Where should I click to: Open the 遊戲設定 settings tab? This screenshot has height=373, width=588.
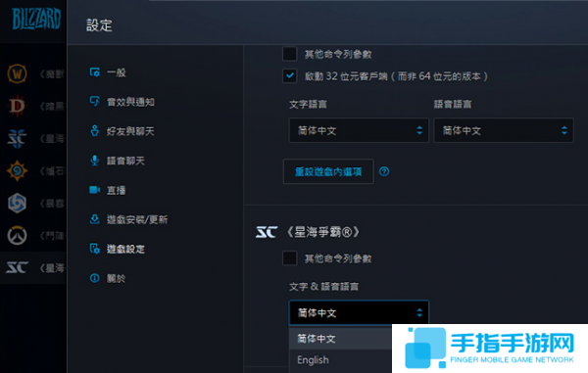pos(125,249)
